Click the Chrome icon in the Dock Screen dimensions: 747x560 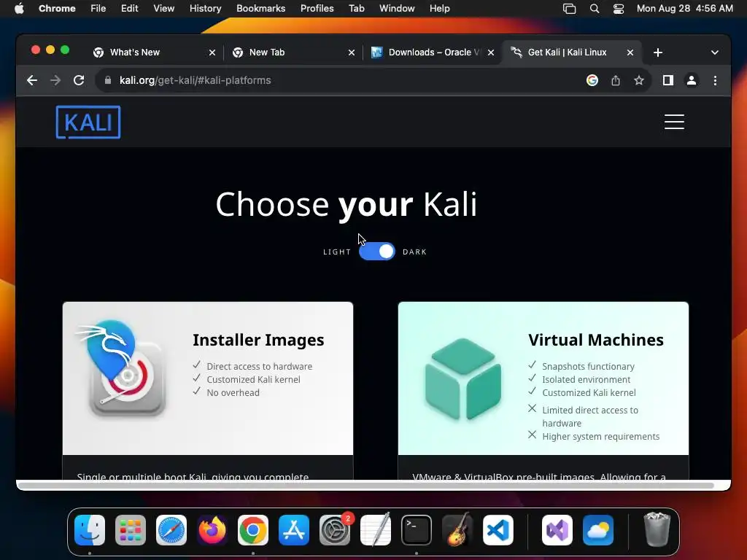pyautogui.click(x=253, y=530)
